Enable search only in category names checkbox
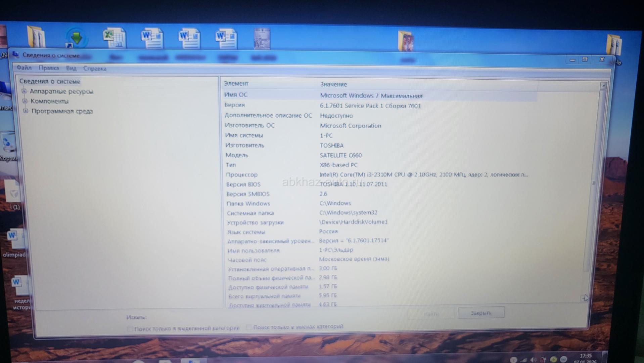 (x=249, y=327)
